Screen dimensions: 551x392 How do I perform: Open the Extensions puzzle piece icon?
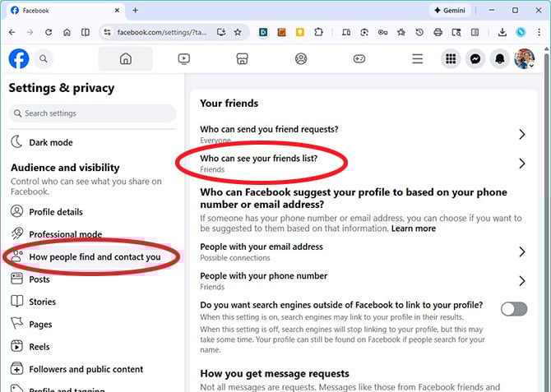318,32
